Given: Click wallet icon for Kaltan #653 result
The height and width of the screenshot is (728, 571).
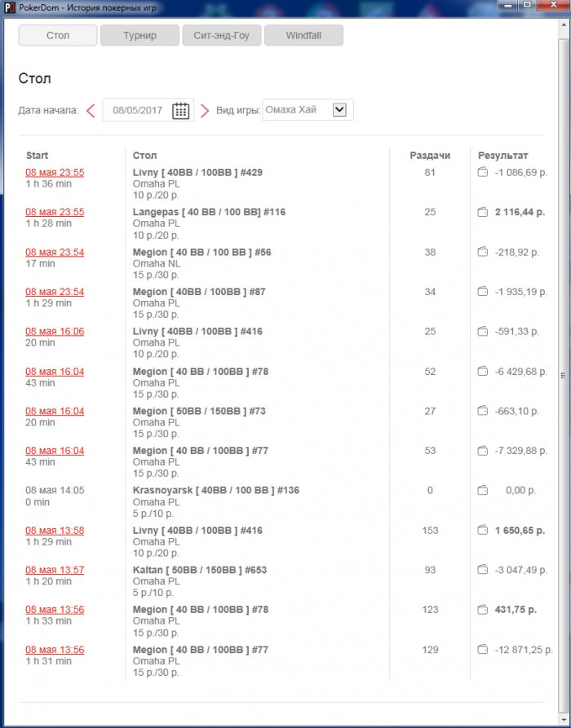Looking at the screenshot, I should click(482, 570).
